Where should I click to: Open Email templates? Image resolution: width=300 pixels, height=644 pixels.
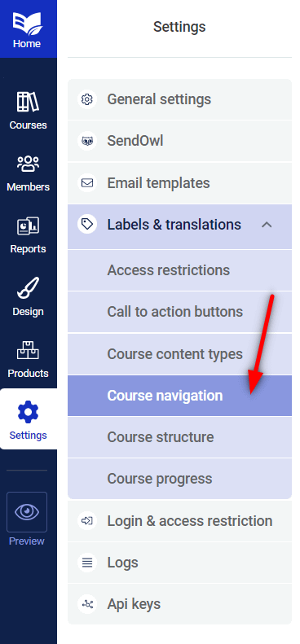click(180, 183)
